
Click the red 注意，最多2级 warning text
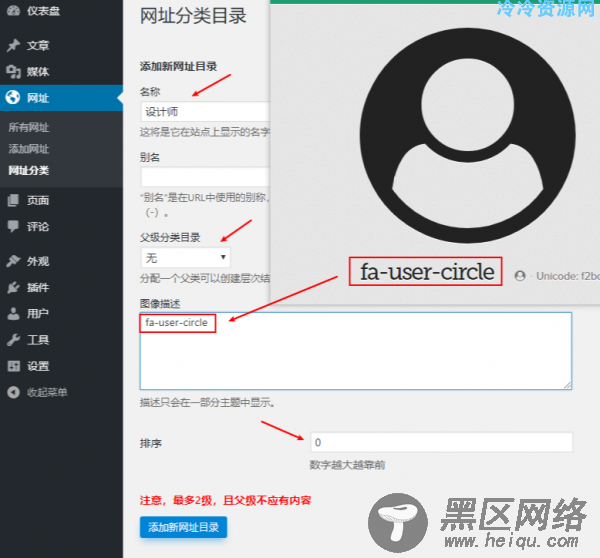pyautogui.click(x=226, y=500)
